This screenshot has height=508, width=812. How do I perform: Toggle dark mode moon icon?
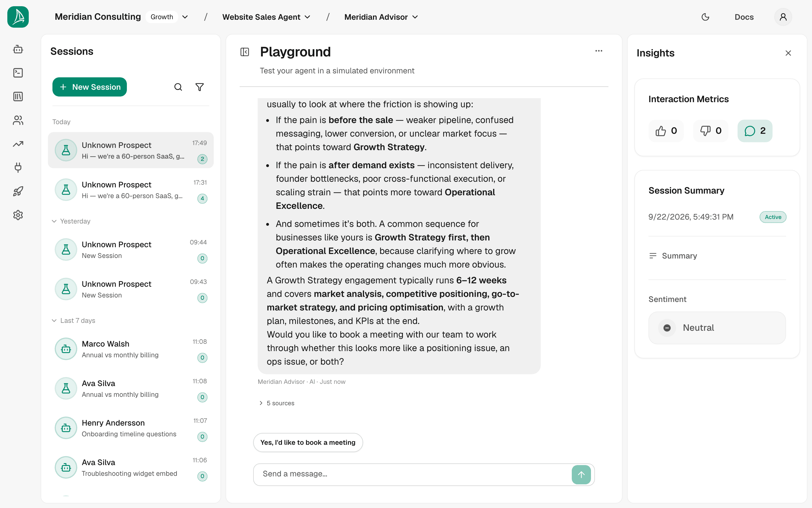705,17
